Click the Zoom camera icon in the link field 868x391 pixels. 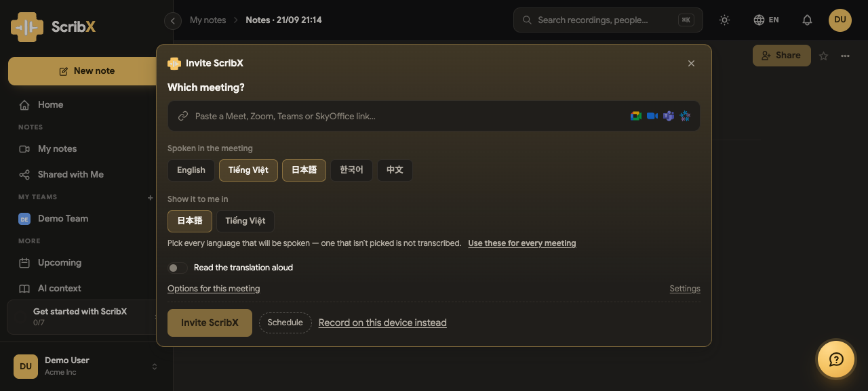coord(652,116)
